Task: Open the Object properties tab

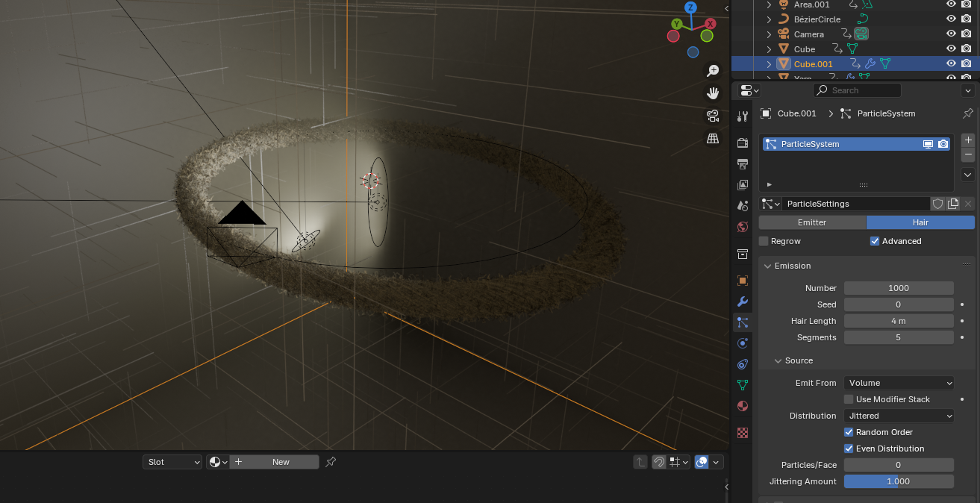Action: click(742, 281)
